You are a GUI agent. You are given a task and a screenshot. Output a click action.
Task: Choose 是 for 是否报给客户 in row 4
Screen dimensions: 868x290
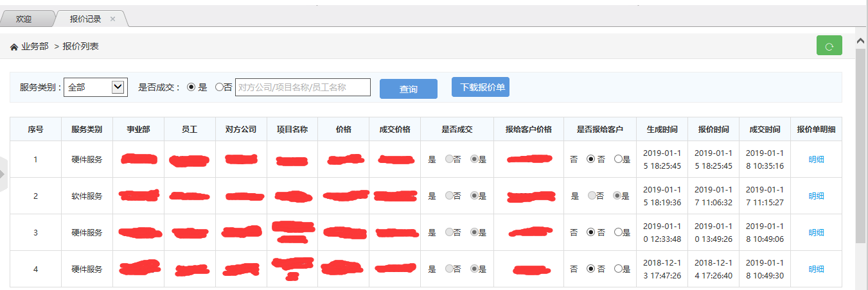(x=618, y=269)
